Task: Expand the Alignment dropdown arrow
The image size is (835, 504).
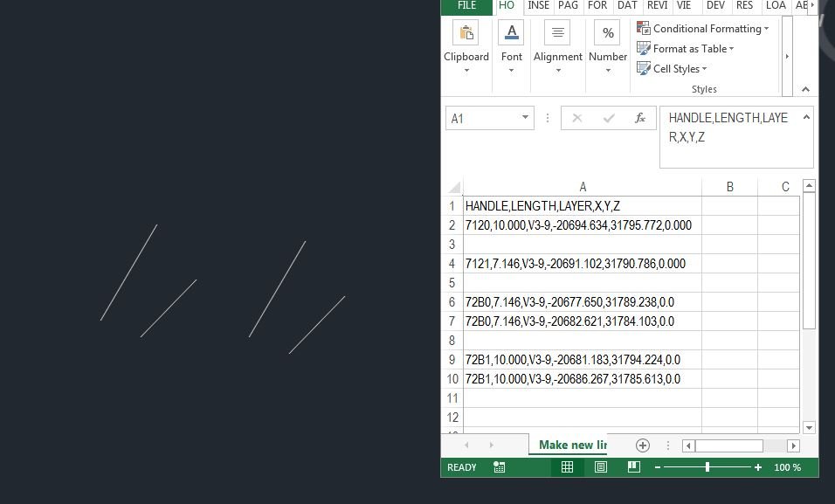Action: [x=558, y=71]
